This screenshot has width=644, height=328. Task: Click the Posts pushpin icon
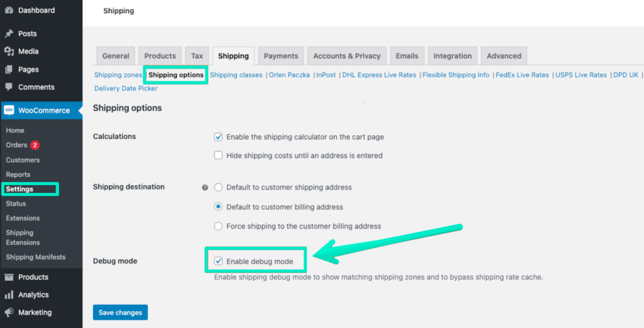pos(9,34)
